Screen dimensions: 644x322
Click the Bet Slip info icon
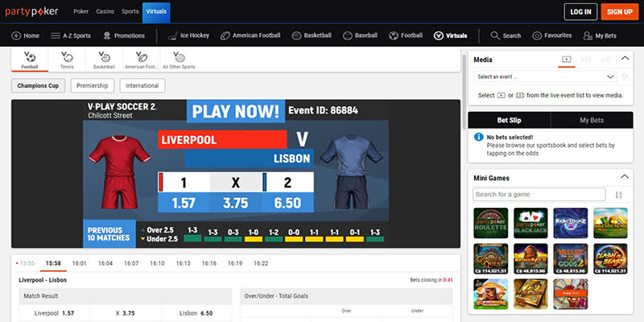[x=478, y=137]
